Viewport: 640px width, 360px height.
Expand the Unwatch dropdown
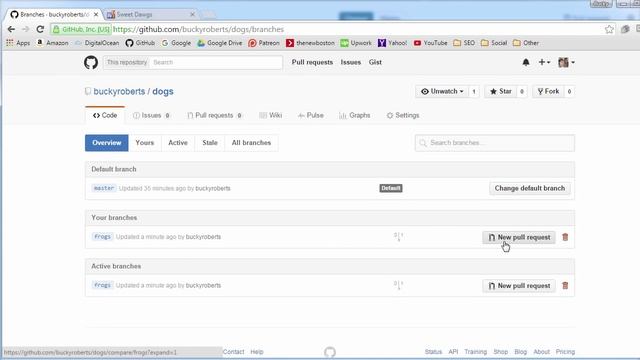click(443, 91)
